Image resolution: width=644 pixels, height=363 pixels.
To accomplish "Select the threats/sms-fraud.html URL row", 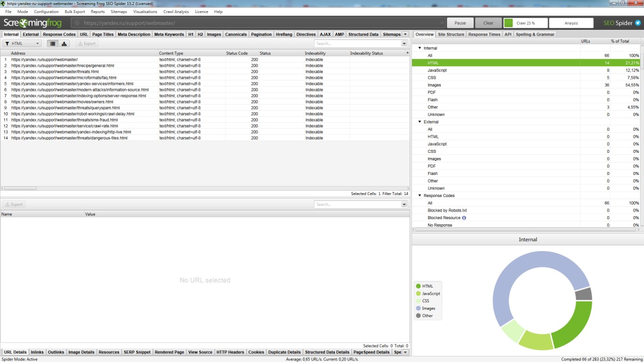I will (x=205, y=120).
